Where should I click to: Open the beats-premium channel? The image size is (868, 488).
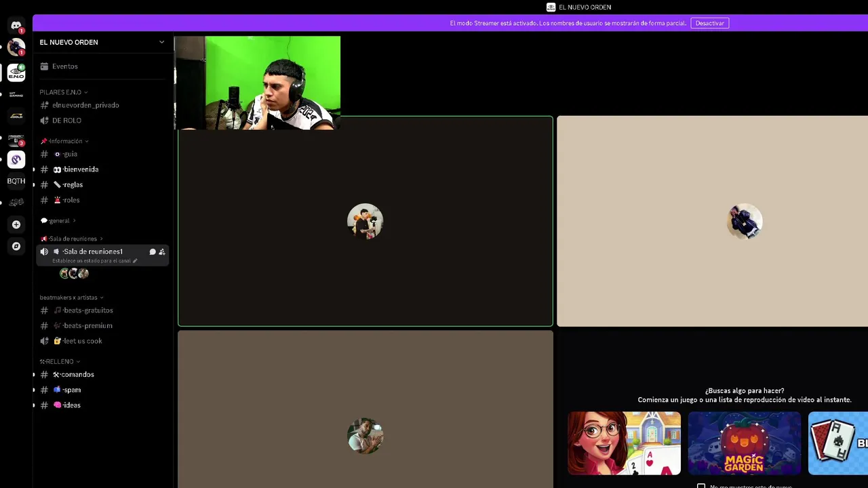click(x=102, y=325)
